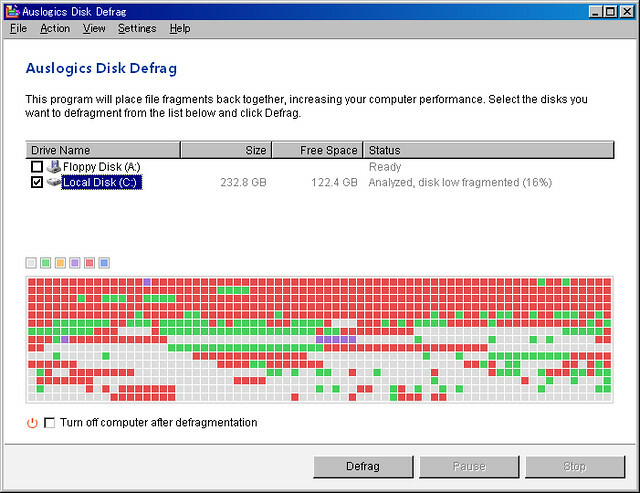Viewport: 640px width, 493px height.
Task: Click the Status column header
Action: [487, 150]
